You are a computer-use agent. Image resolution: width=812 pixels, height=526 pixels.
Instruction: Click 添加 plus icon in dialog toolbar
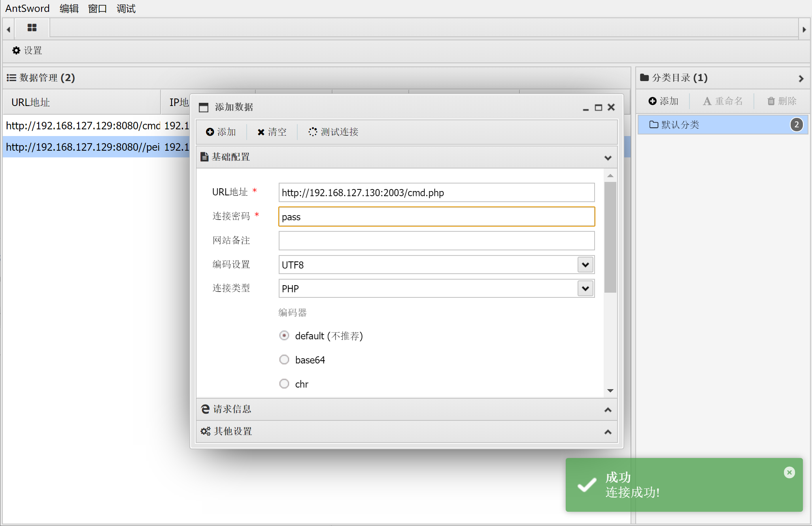[210, 132]
